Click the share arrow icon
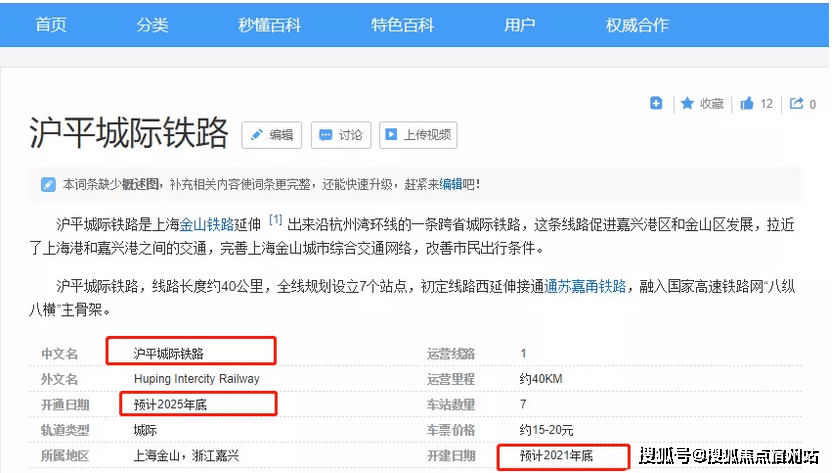 click(797, 103)
